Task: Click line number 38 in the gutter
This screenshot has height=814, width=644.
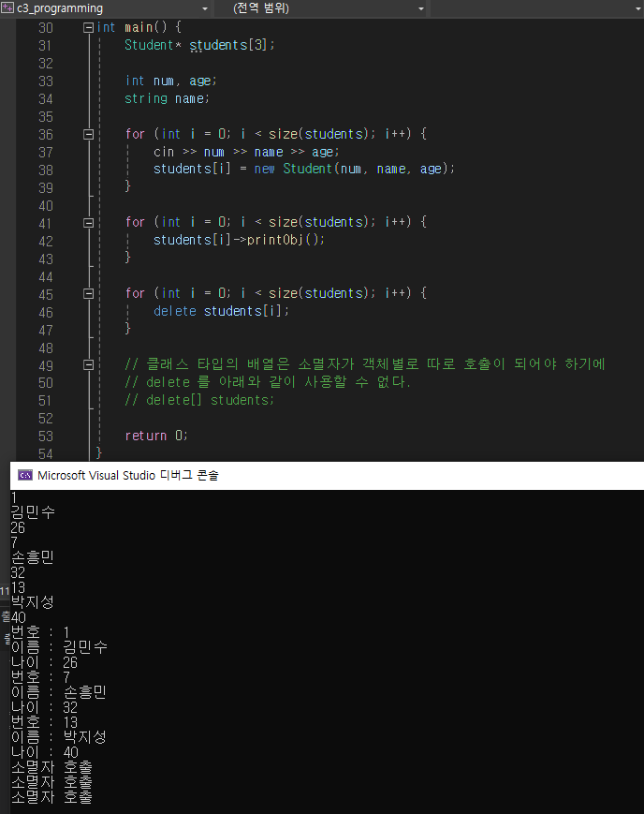Action: (45, 170)
